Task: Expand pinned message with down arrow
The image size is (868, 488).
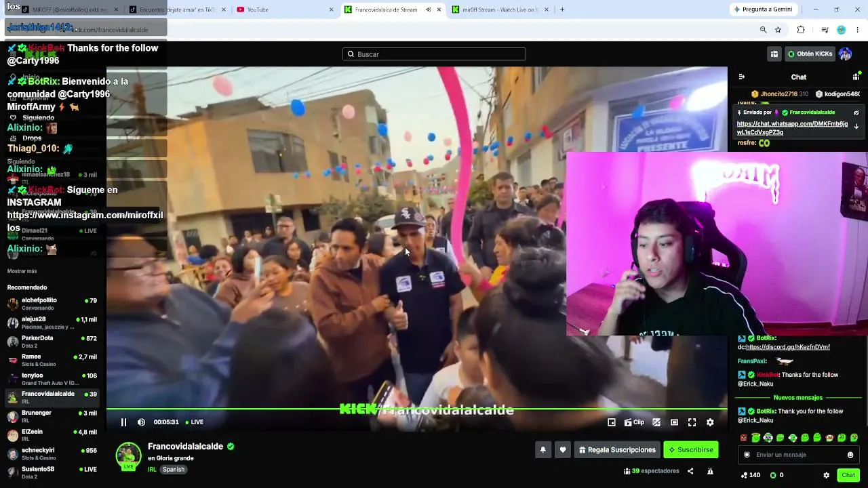Action: click(856, 126)
